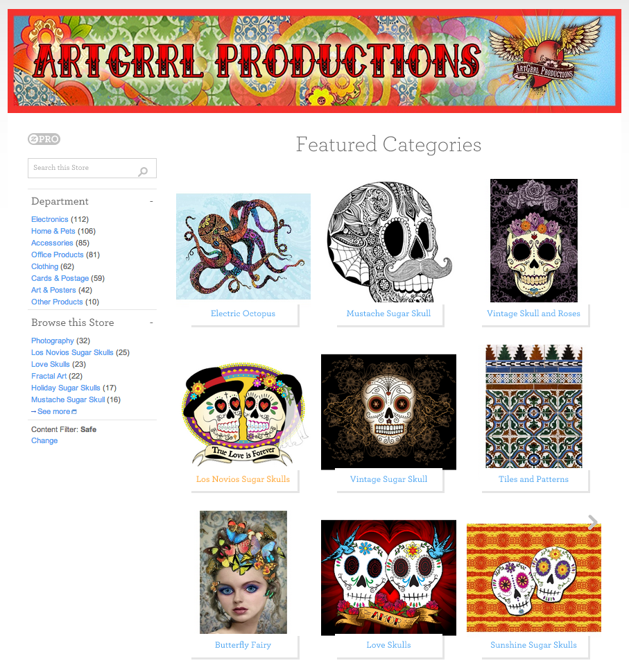Viewport: 629px width, 672px height.
Task: Expand See more store categories
Action: [x=53, y=411]
